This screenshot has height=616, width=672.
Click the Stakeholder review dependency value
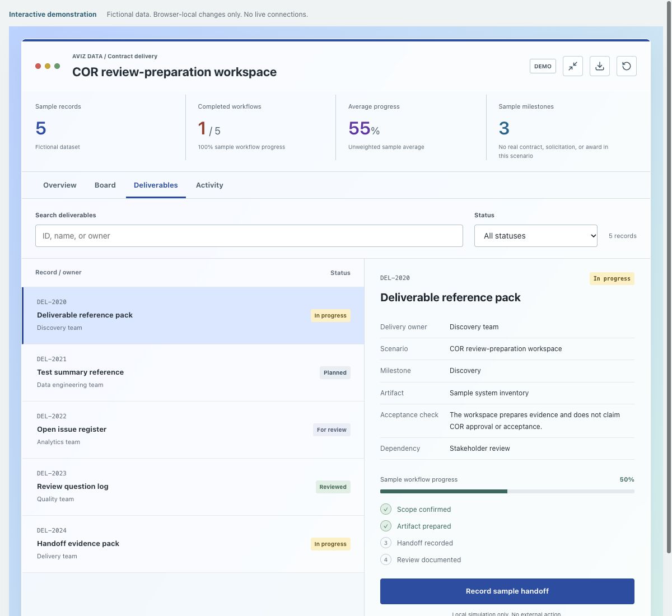pyautogui.click(x=480, y=449)
